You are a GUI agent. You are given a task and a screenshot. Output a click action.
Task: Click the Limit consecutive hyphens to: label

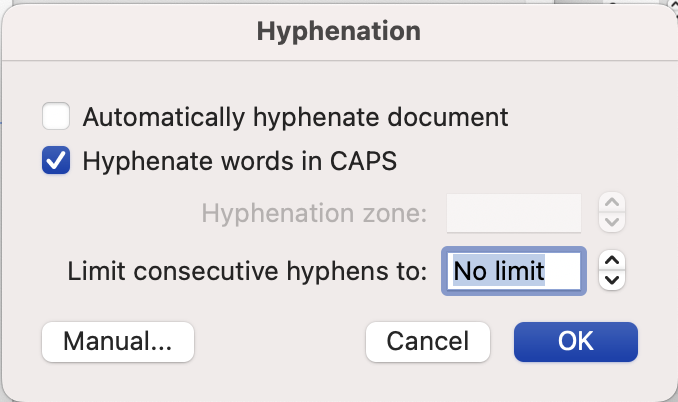(x=248, y=270)
